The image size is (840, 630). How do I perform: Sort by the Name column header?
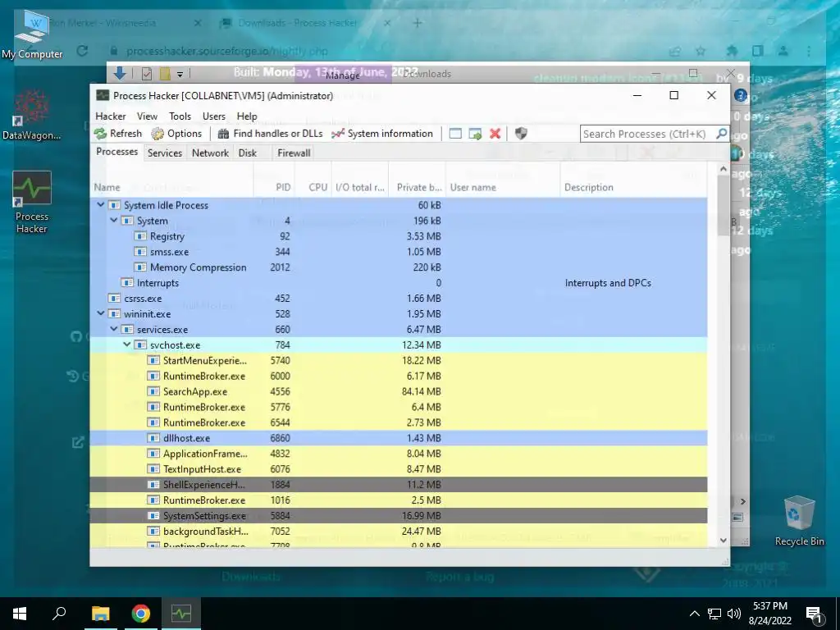tap(171, 188)
